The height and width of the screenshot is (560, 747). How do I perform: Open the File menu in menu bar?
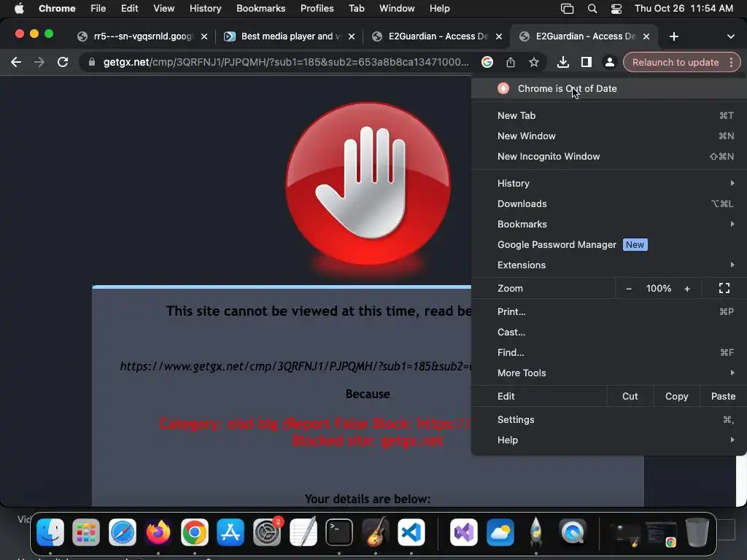pyautogui.click(x=98, y=9)
